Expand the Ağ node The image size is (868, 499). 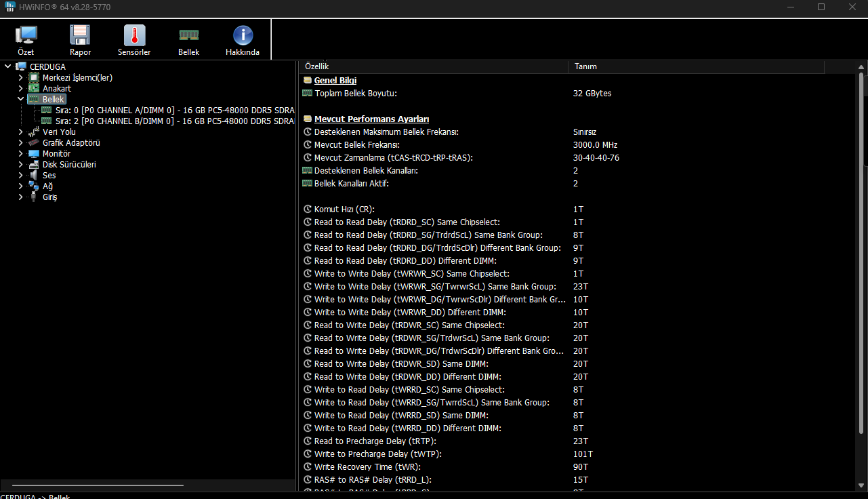(21, 186)
